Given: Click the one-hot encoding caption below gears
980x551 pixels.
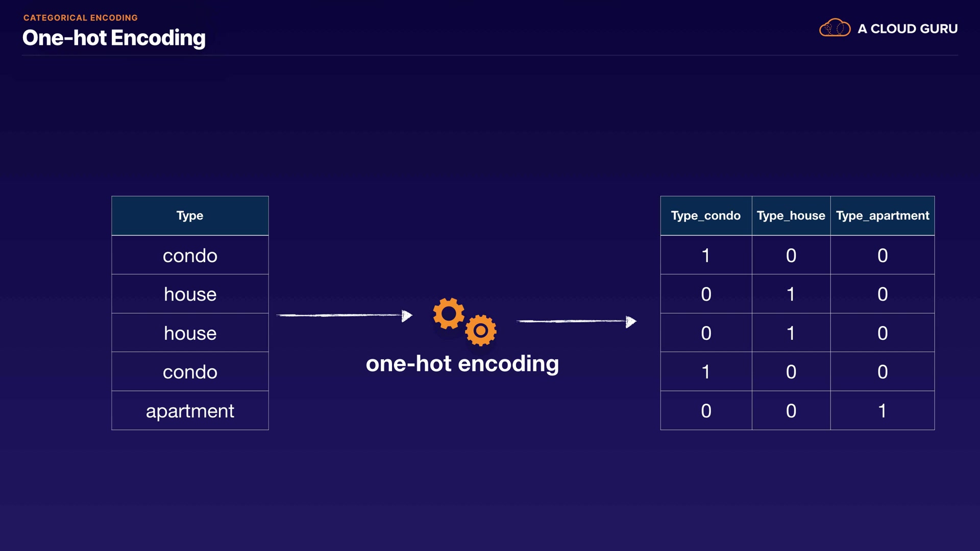Looking at the screenshot, I should (x=462, y=364).
